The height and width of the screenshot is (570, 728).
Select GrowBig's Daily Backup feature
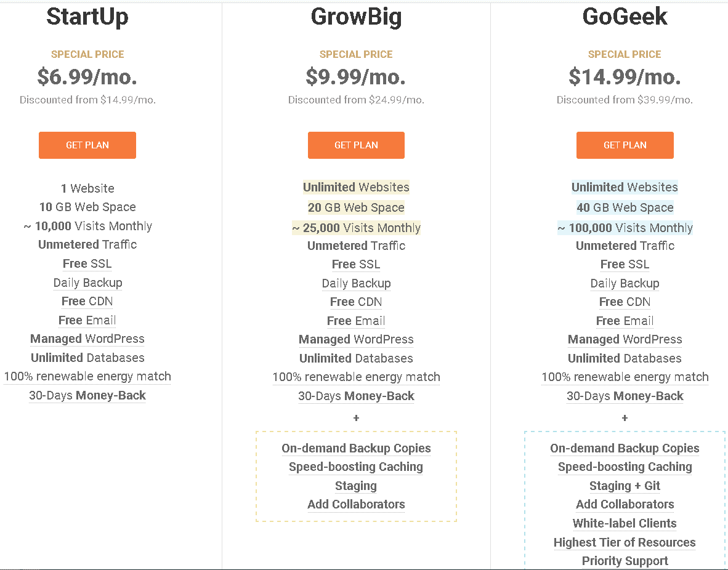pos(356,283)
